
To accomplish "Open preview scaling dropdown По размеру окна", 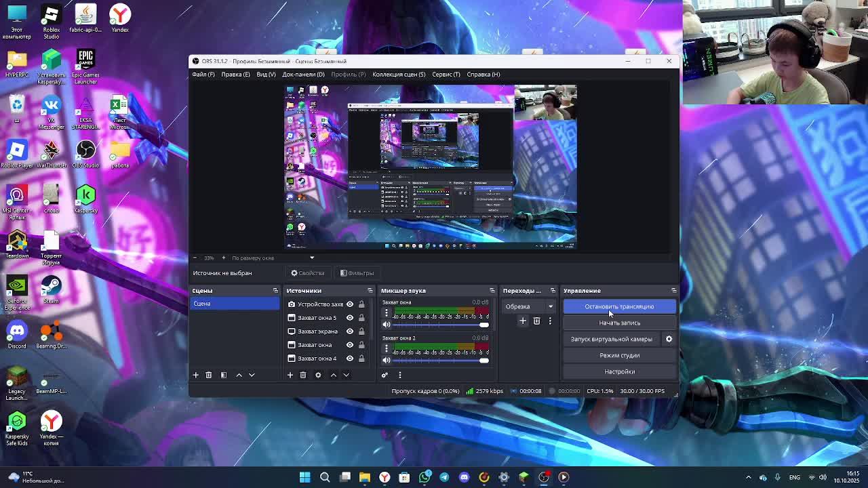I will (x=272, y=258).
